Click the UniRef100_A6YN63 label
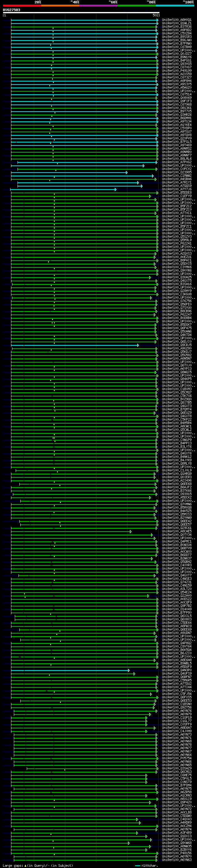Viewport: 197px width, 868px height. (177, 860)
